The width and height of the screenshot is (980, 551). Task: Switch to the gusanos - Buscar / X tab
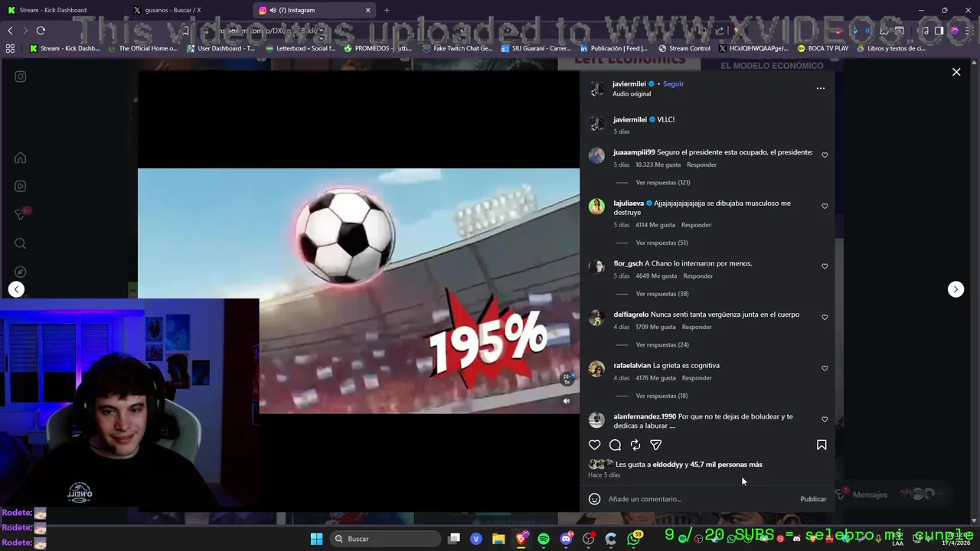188,10
